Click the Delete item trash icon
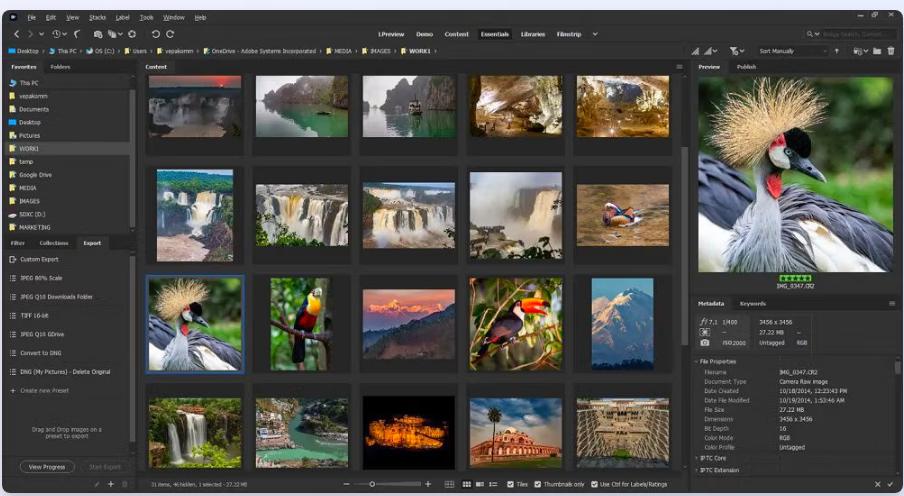Screen dimensions: 904x496 coord(891,51)
